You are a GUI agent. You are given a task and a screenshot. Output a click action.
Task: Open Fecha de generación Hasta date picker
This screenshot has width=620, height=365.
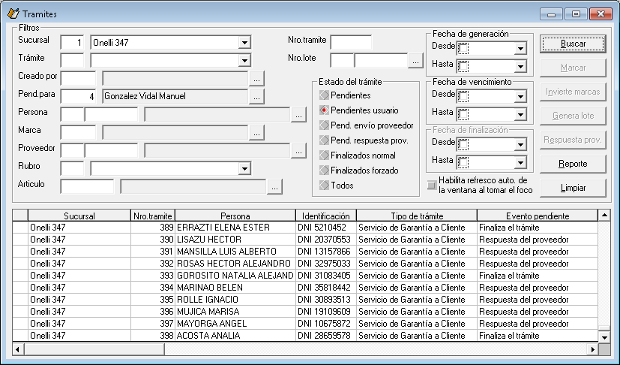[521, 66]
